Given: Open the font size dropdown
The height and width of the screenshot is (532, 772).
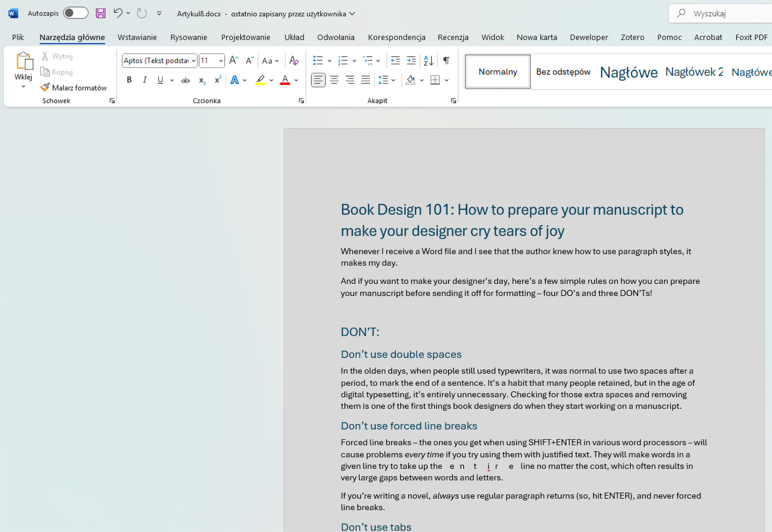Looking at the screenshot, I should [221, 61].
